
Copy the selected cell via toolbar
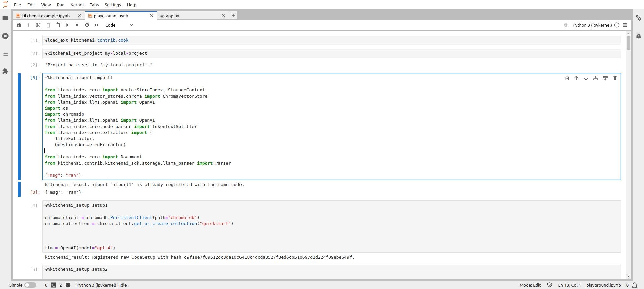(48, 25)
